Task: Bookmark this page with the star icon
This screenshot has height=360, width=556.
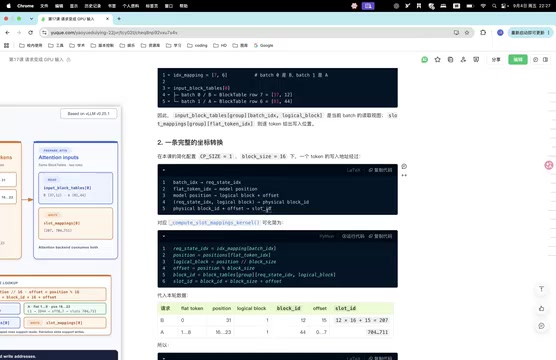Action: pyautogui.click(x=467, y=33)
